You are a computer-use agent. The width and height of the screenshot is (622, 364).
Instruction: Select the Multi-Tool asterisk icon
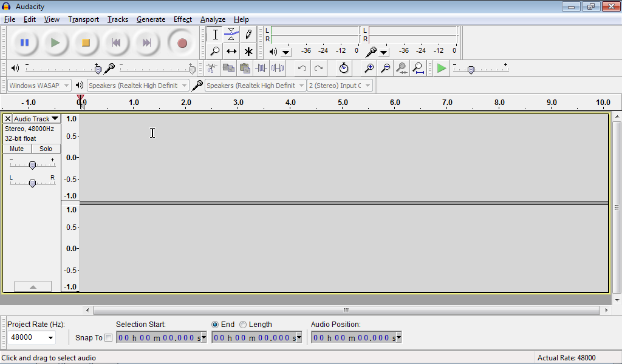coord(248,51)
